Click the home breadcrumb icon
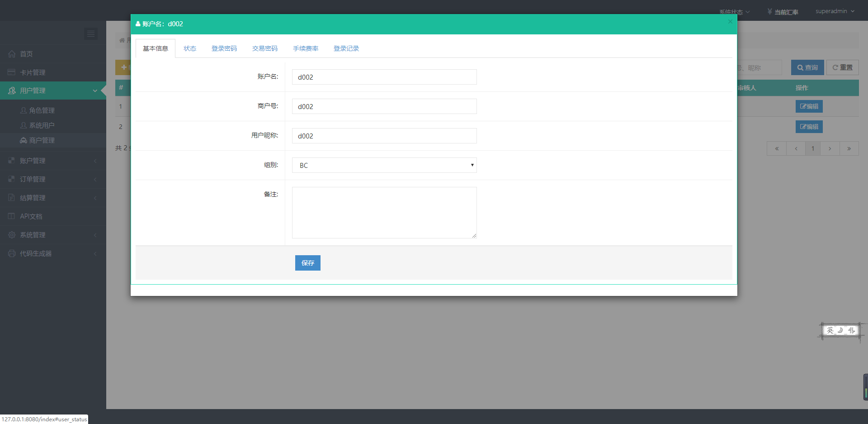This screenshot has width=868, height=424. 122,40
